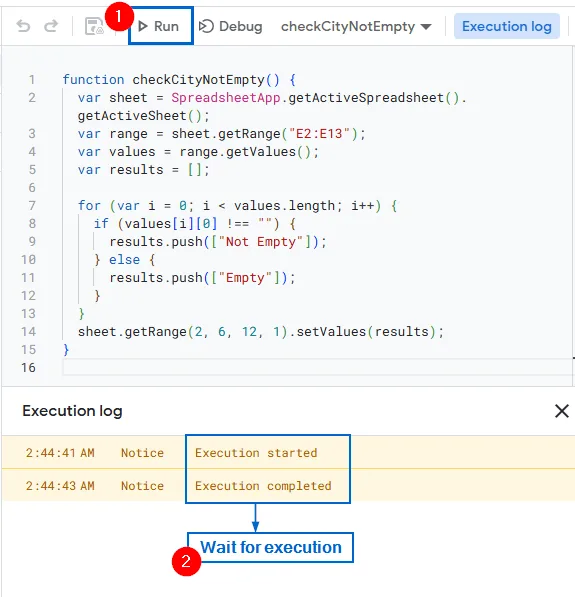The image size is (575, 597).
Task: Click the Redo arrow icon
Action: (x=51, y=26)
